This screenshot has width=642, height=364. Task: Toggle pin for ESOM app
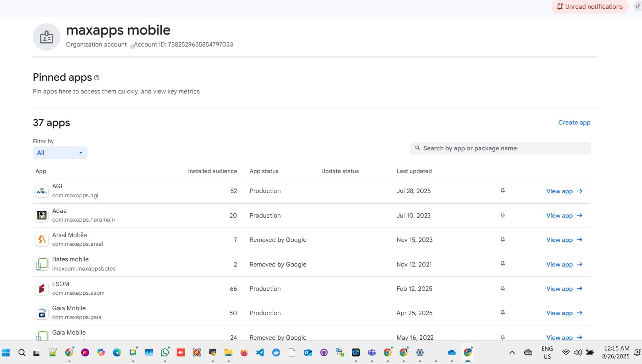click(x=503, y=288)
